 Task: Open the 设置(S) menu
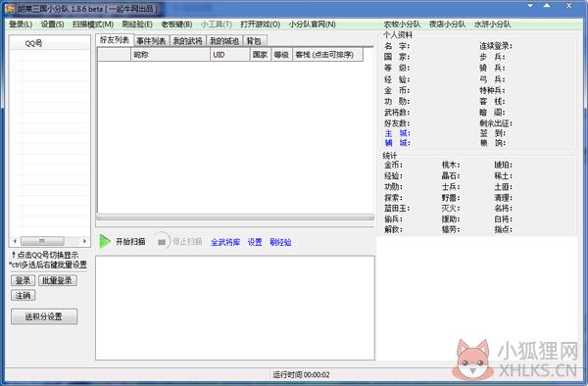[53, 24]
